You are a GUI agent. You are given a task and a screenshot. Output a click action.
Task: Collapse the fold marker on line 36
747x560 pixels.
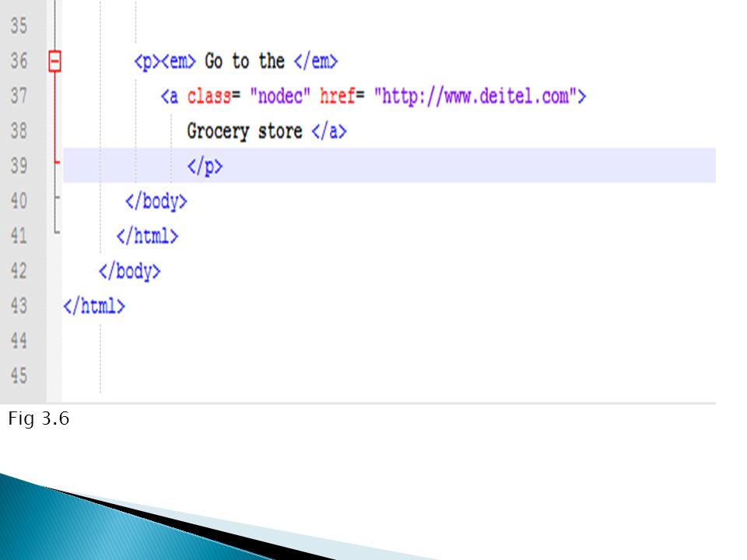(54, 61)
